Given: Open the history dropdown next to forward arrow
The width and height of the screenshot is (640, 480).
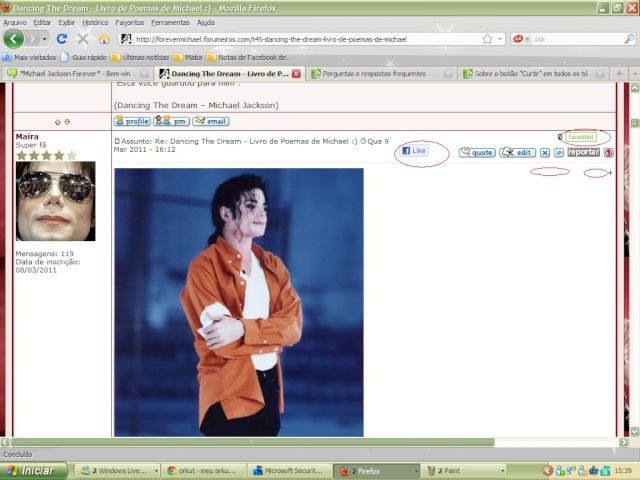Looking at the screenshot, I should point(44,39).
